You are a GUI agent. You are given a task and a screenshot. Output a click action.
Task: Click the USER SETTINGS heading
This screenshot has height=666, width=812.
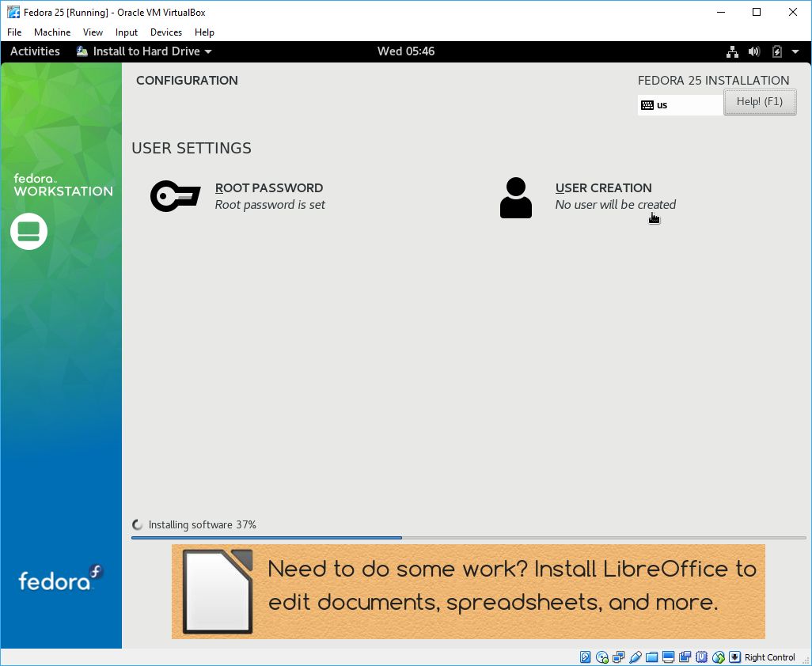[192, 148]
